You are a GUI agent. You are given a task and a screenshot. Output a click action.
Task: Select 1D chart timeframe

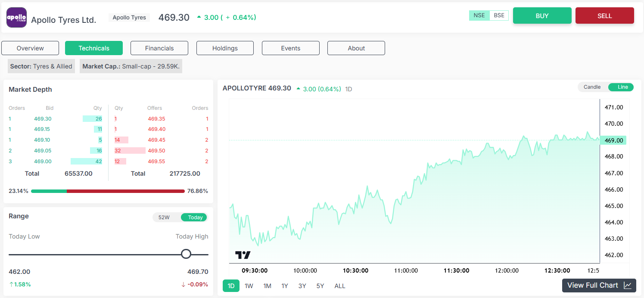click(231, 286)
